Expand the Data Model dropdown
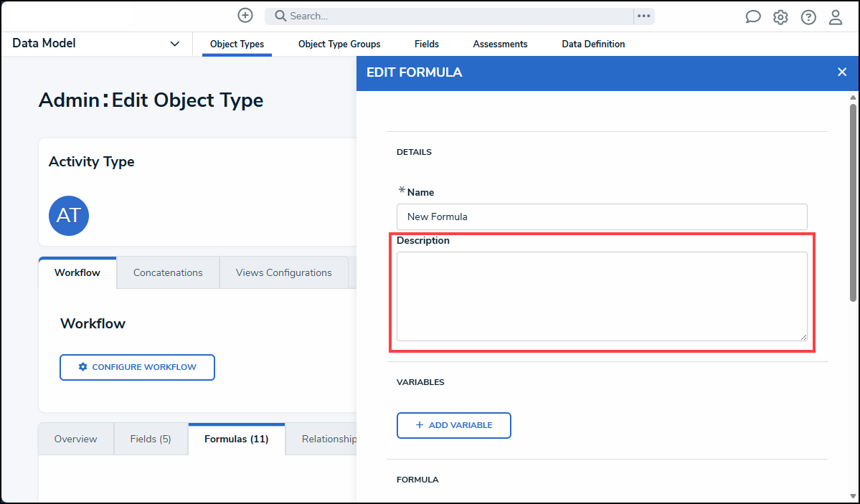The height and width of the screenshot is (504, 860). (x=174, y=44)
